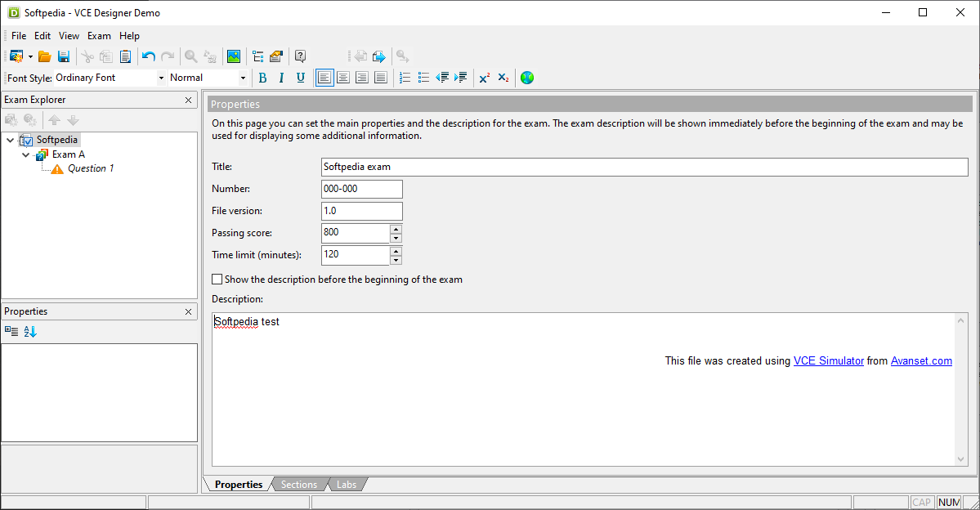
Task: Open the Font Style dropdown
Action: [161, 78]
